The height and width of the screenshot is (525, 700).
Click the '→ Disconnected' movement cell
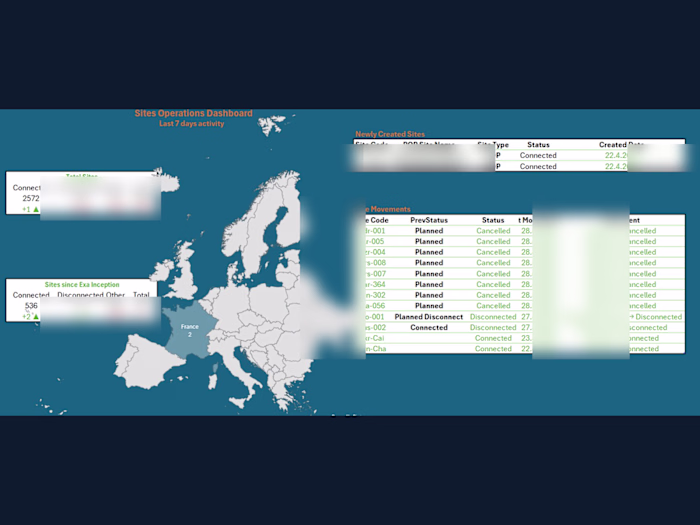(655, 317)
